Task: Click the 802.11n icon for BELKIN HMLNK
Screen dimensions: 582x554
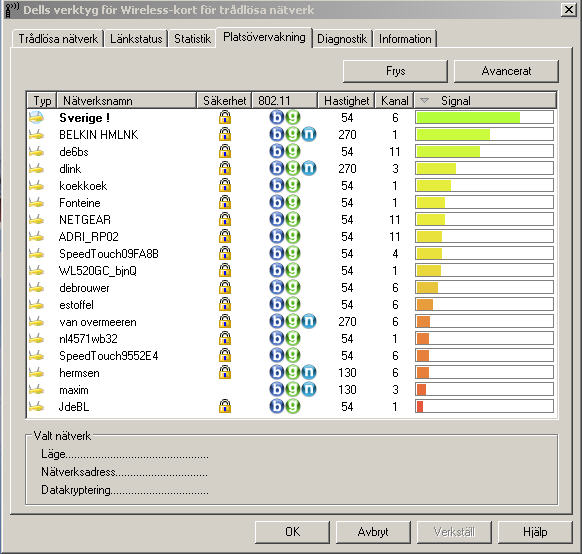Action: click(309, 134)
